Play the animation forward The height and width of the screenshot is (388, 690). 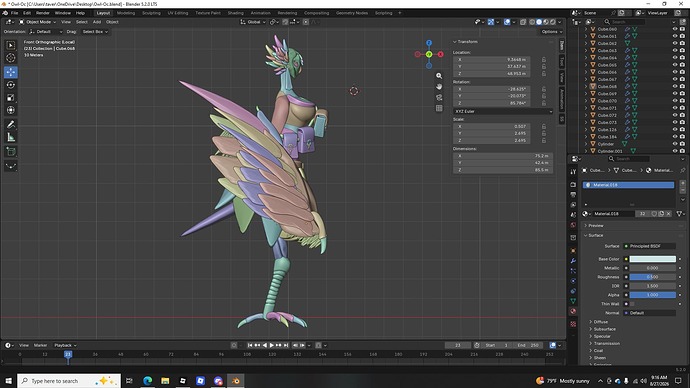[272, 345]
